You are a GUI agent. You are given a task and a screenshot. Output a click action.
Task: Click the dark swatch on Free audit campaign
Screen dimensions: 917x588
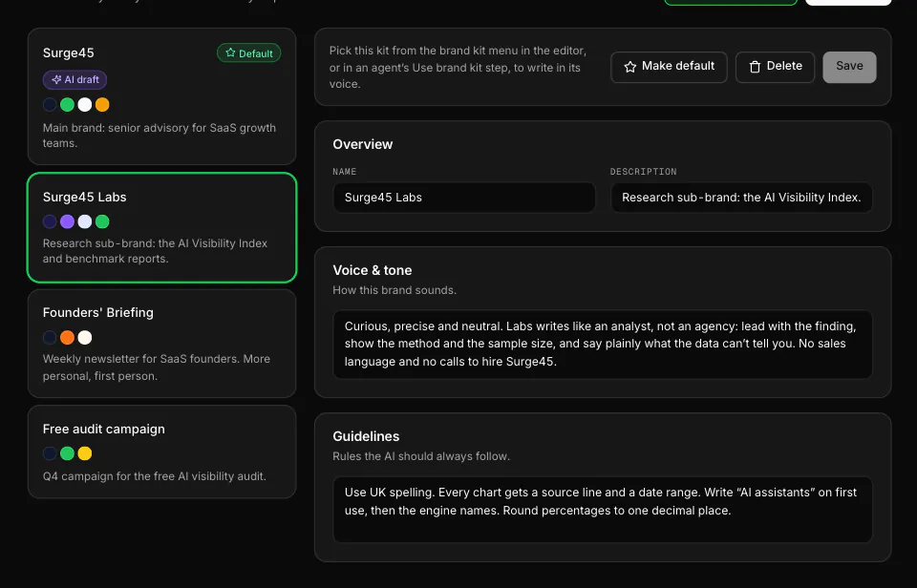coord(50,453)
